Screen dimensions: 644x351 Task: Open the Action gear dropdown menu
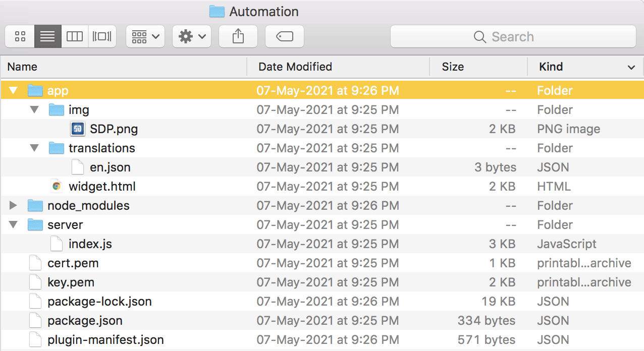[192, 37]
